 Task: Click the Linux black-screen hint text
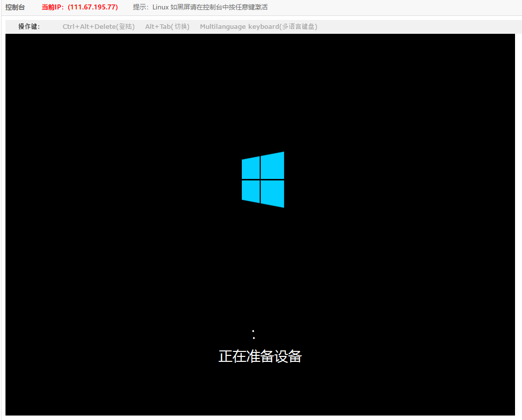coord(200,7)
